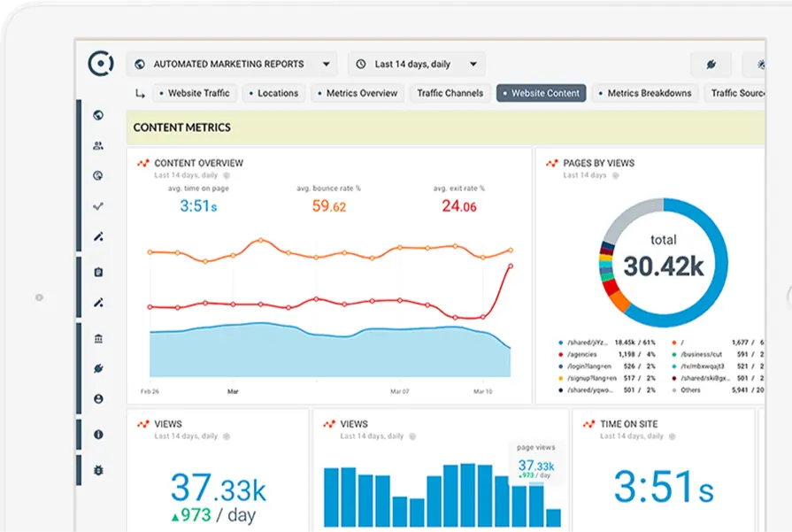The height and width of the screenshot is (532, 792).
Task: Click the Mar 07 label on the chart axis
Action: 399,391
